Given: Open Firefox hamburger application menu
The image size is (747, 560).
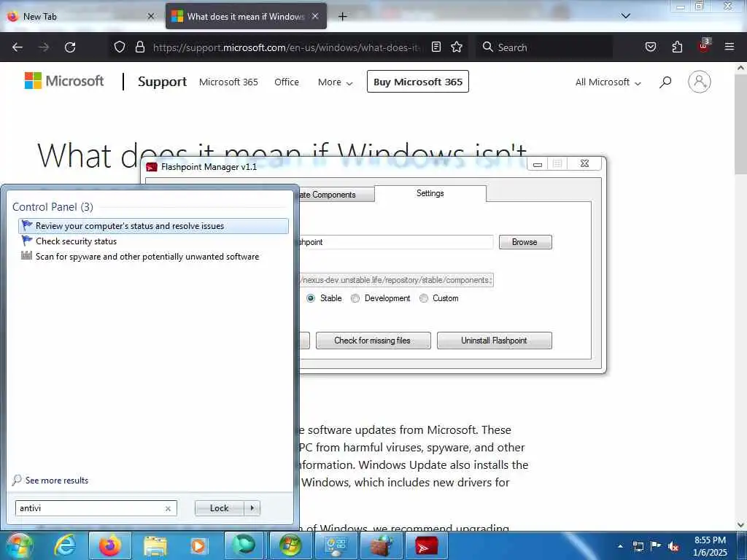Looking at the screenshot, I should click(729, 47).
